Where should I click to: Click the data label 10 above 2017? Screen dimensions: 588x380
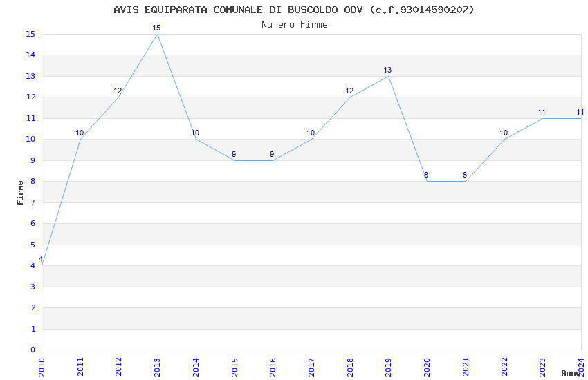click(x=311, y=133)
